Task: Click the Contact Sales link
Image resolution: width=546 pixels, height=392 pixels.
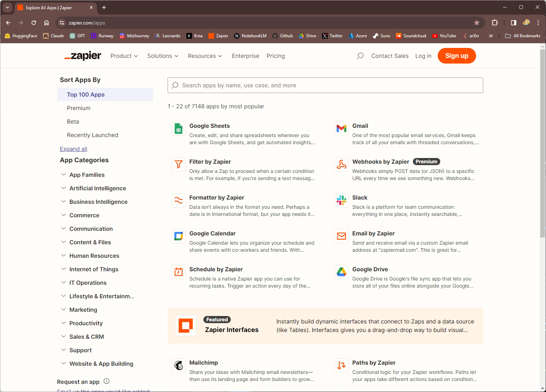Action: (x=390, y=56)
